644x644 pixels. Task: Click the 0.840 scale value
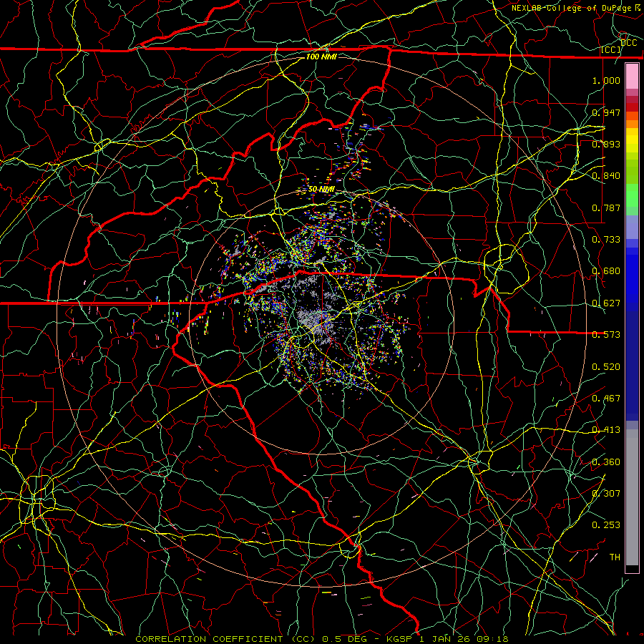pos(606,176)
